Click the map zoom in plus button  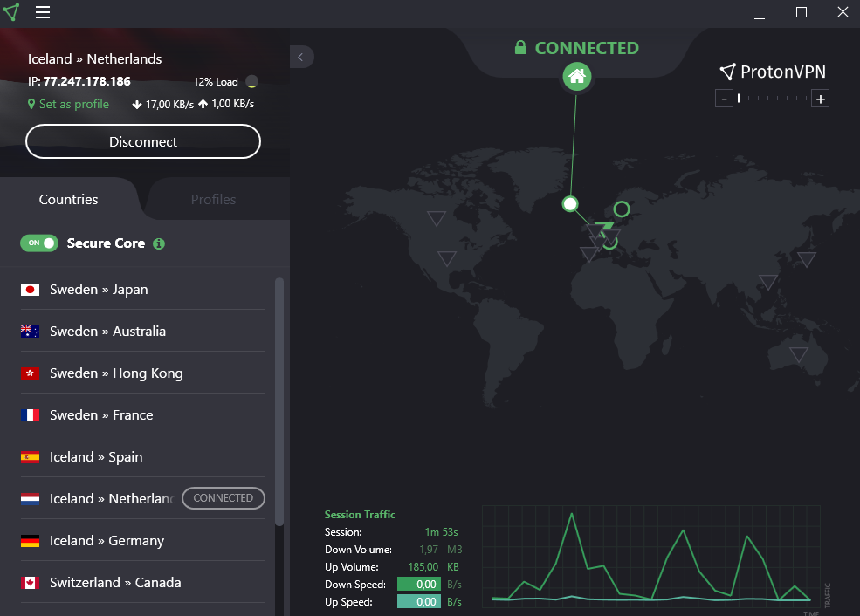[x=820, y=99]
